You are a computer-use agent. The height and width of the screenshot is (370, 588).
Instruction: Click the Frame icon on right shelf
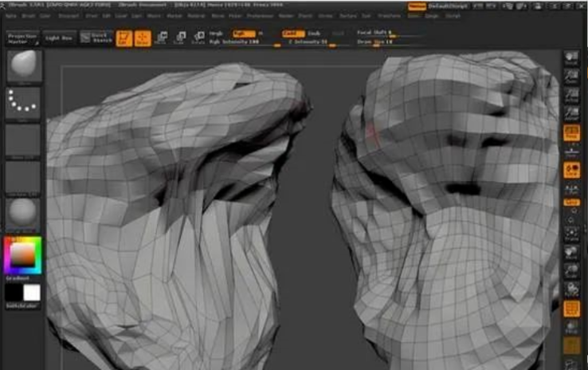(571, 235)
